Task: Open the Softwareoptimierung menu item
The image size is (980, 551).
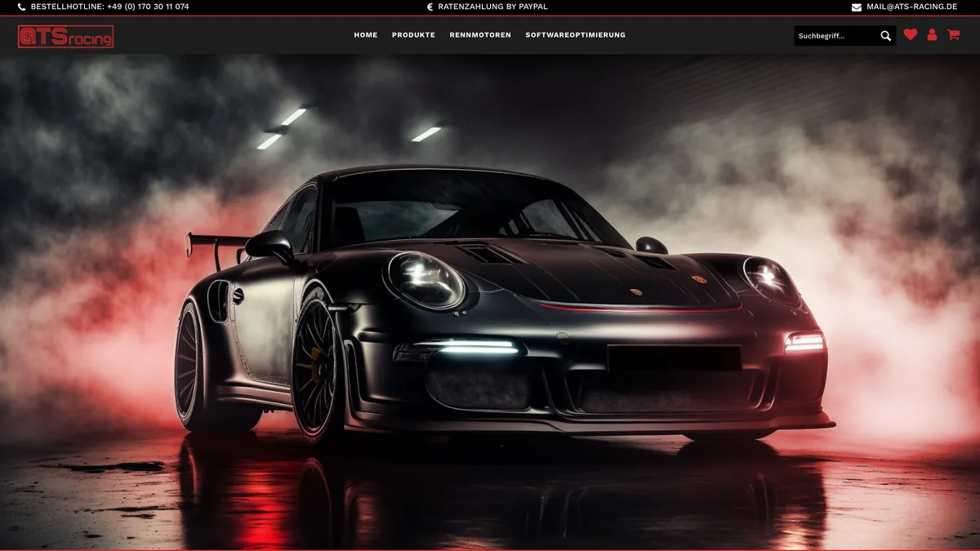Action: coord(576,35)
